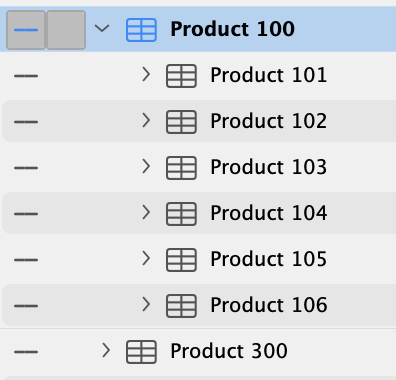This screenshot has height=380, width=396.
Task: Expand the Product 300 row
Action: pos(106,350)
